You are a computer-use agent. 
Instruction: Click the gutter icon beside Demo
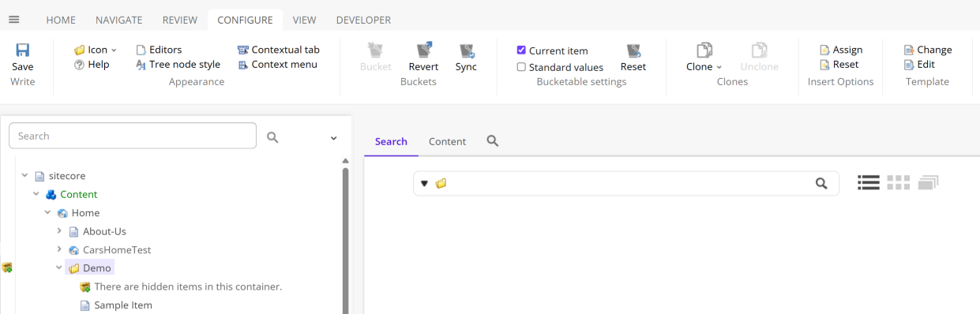[7, 268]
